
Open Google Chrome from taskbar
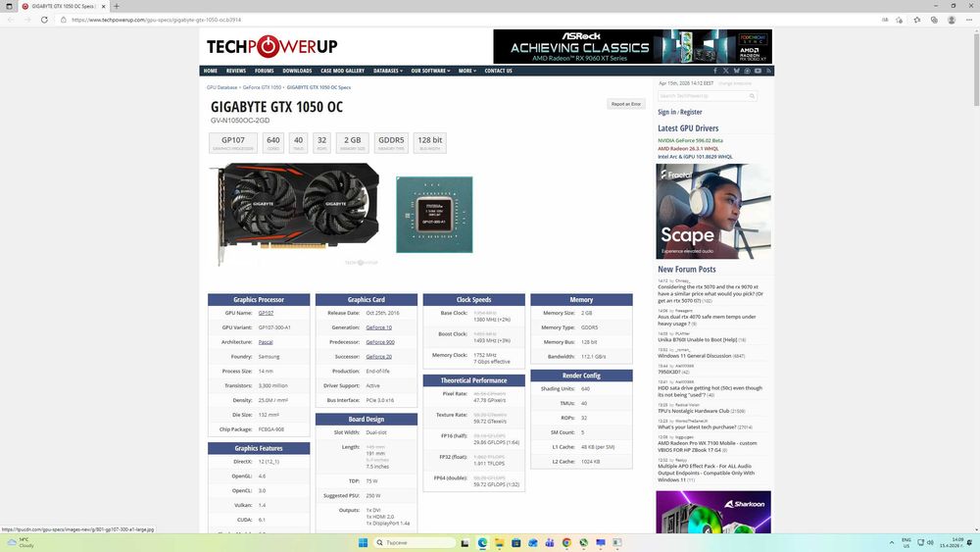pyautogui.click(x=566, y=542)
